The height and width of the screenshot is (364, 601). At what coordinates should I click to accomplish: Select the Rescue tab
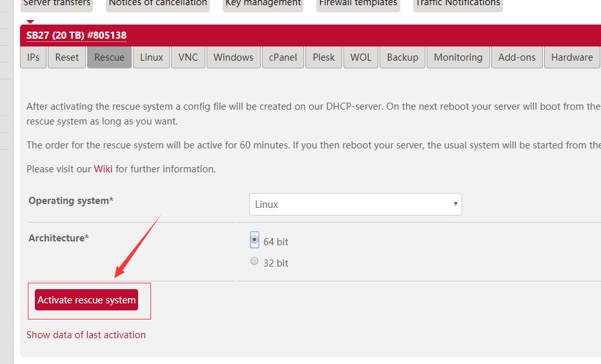(x=109, y=57)
